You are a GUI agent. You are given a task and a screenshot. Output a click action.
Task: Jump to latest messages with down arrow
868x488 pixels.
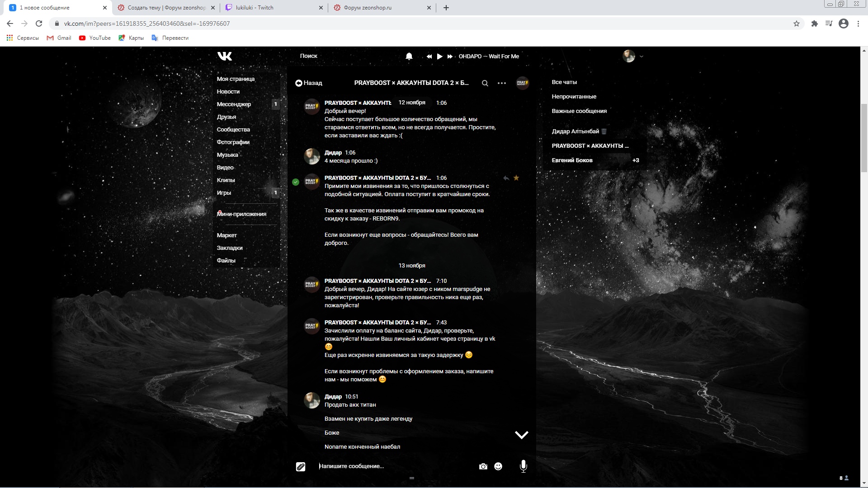pyautogui.click(x=522, y=435)
